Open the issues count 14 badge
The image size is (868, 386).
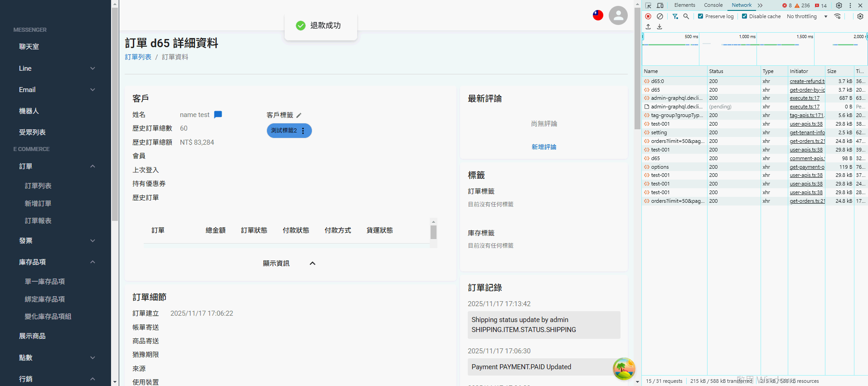(821, 5)
